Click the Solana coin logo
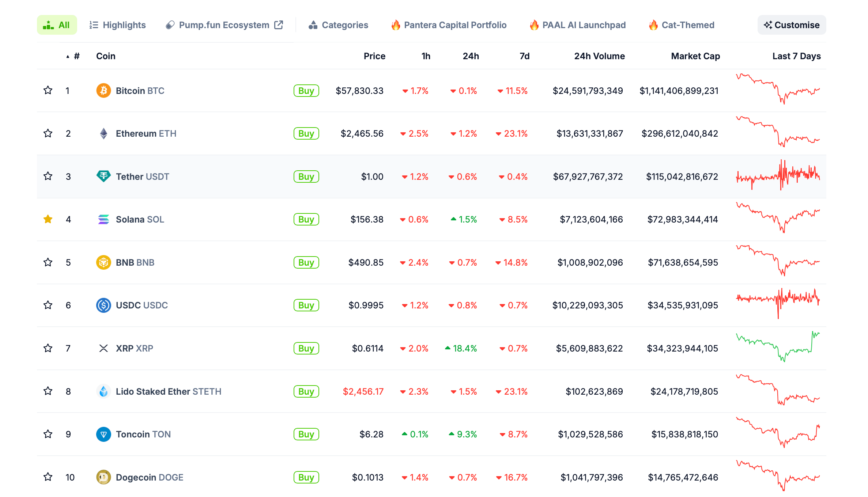The image size is (868, 497). [103, 219]
